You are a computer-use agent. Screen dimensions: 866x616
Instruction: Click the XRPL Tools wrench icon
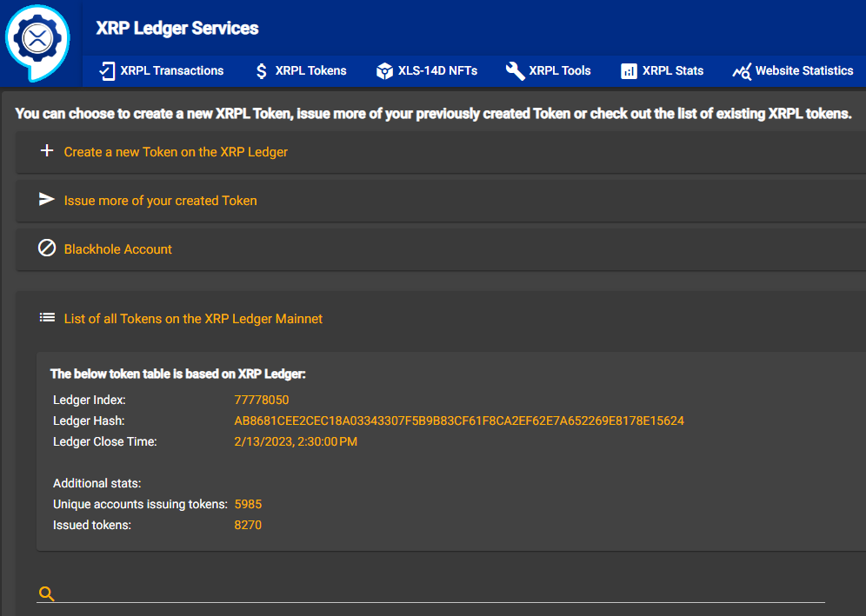pyautogui.click(x=515, y=71)
